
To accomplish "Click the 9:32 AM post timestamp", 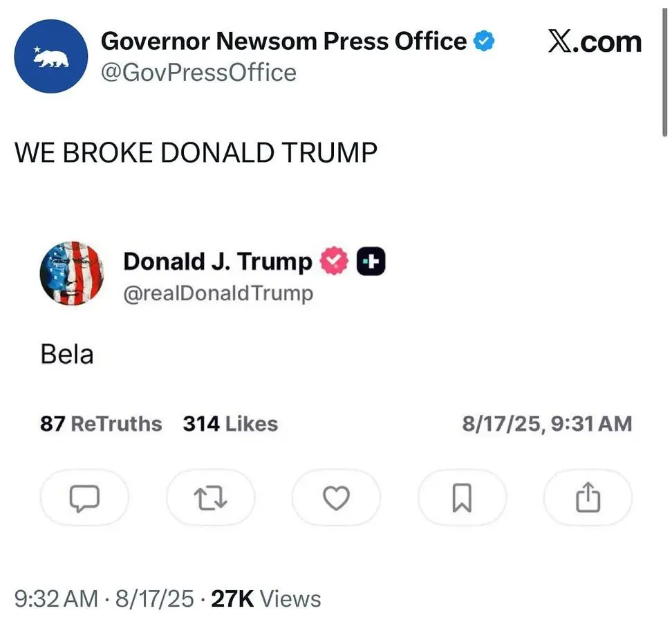I will coord(56,598).
